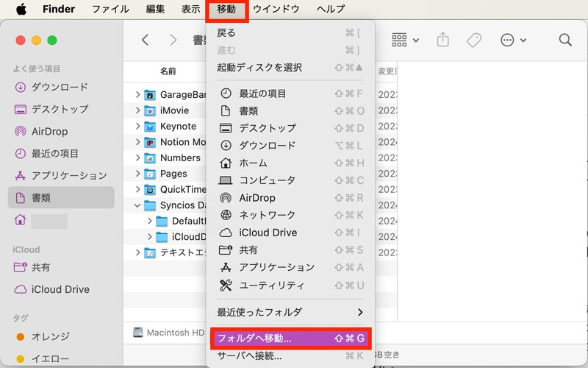Open the 表示 menu
The width and height of the screenshot is (588, 368).
[191, 9]
